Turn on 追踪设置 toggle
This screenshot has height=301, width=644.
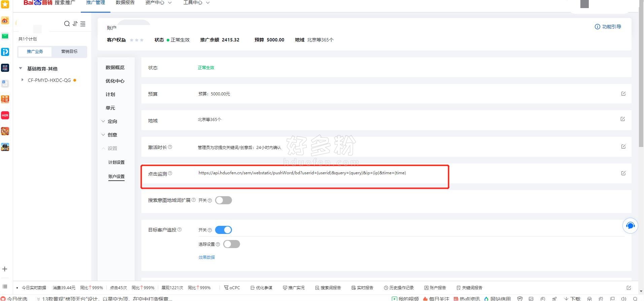click(232, 244)
